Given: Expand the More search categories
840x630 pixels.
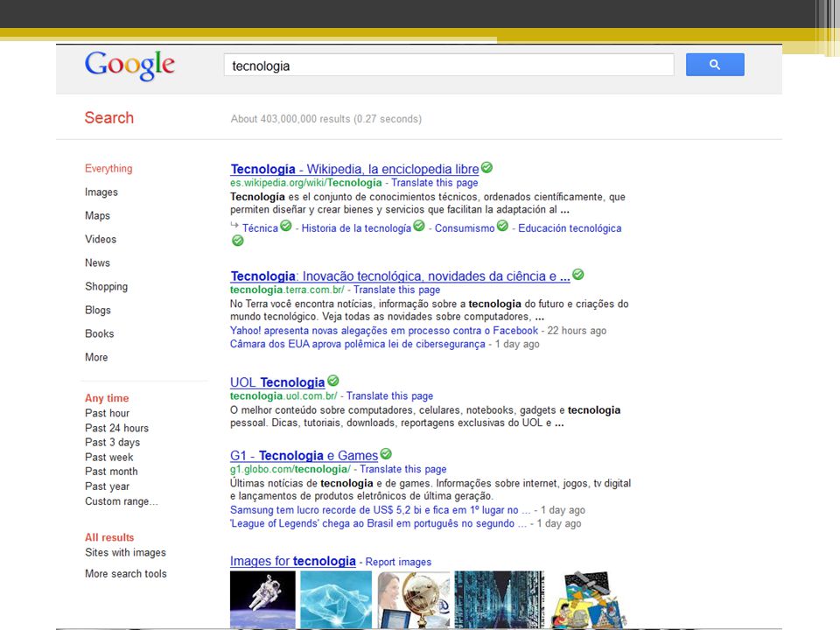Looking at the screenshot, I should (x=96, y=357).
